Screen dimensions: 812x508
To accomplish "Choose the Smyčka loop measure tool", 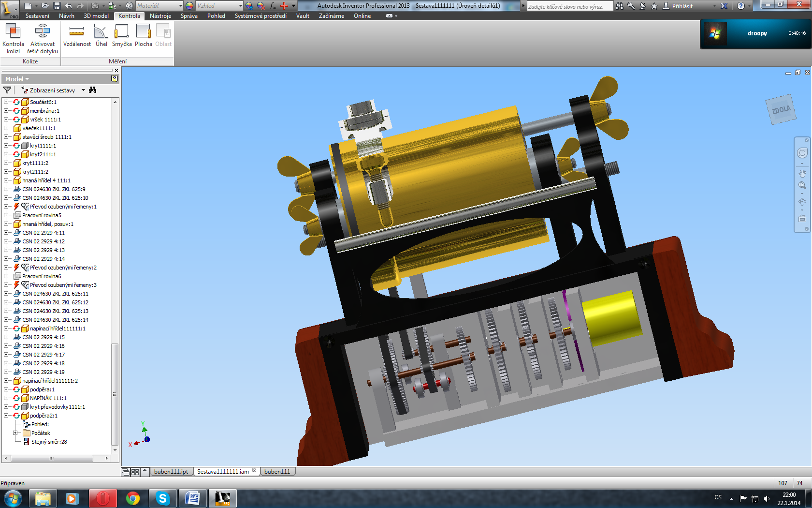I will pos(121,36).
